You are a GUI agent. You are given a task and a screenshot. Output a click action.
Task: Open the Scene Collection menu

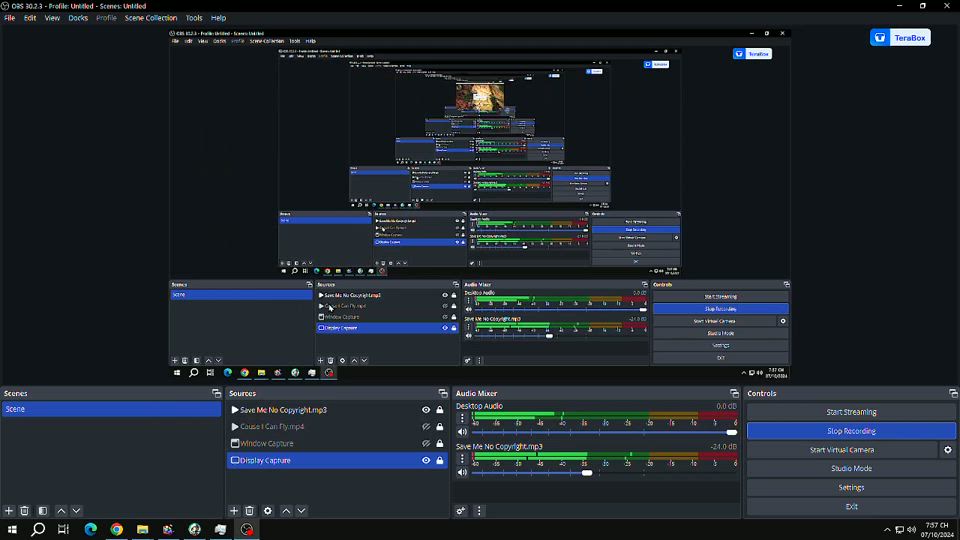point(150,18)
